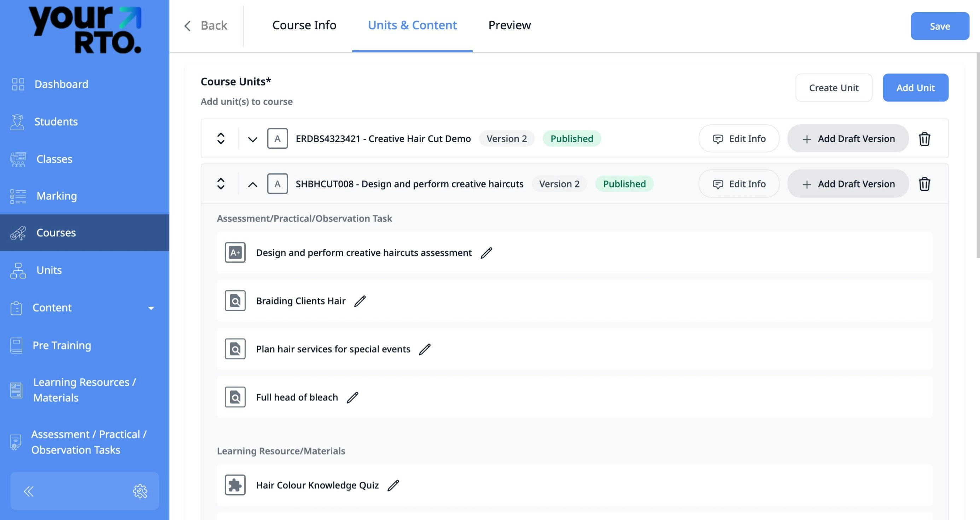Click Plan hair services observation icon
Viewport: 980px width, 520px height.
(x=235, y=349)
